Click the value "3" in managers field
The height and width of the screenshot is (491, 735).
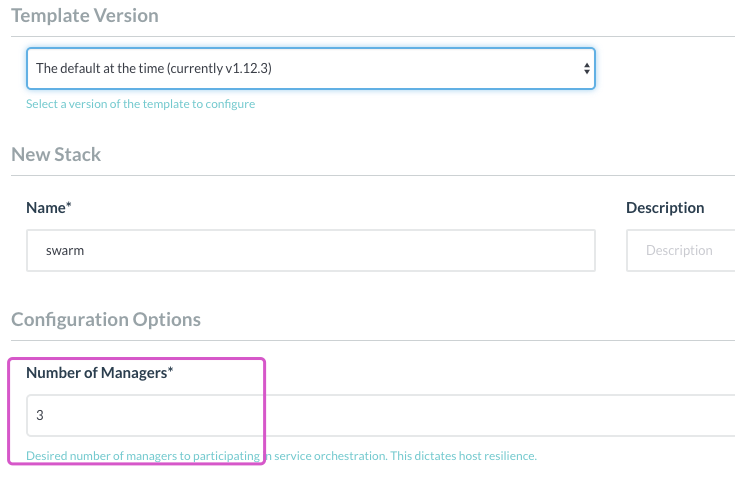[40, 415]
